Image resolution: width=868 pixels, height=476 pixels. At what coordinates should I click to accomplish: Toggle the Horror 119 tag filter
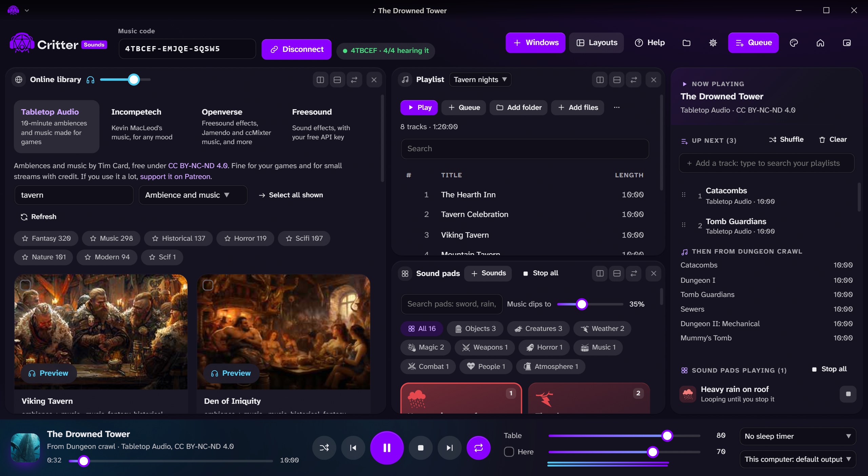245,238
